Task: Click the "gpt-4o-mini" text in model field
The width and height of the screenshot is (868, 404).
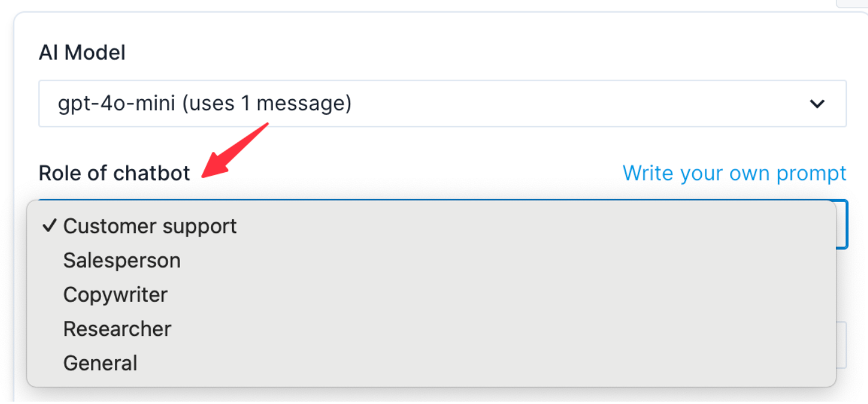Action: 116,104
